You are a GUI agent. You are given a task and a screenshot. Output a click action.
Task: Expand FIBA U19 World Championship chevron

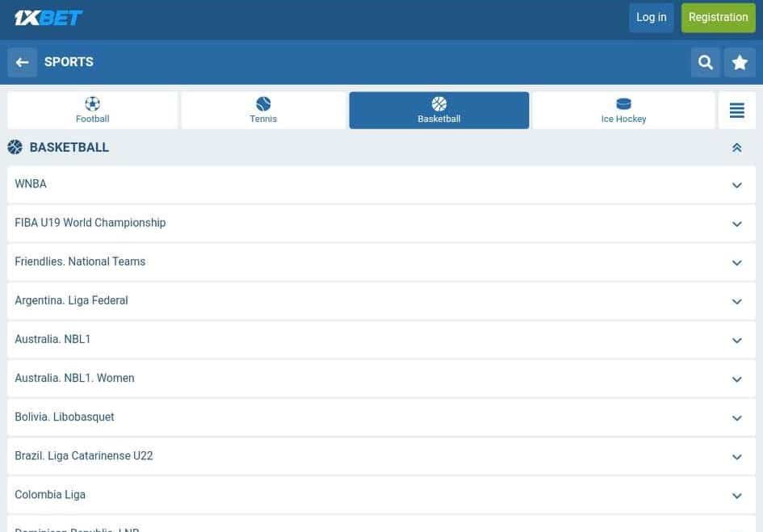click(x=736, y=224)
